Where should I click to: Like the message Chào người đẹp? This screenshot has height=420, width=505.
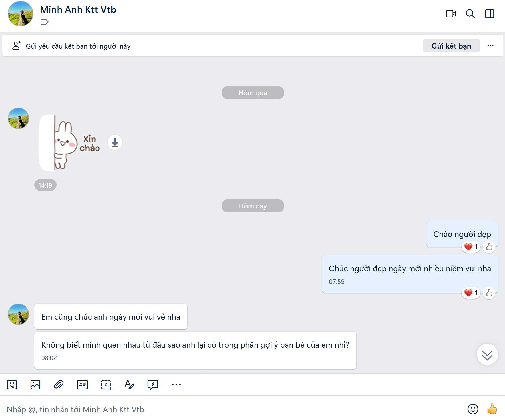click(x=489, y=247)
